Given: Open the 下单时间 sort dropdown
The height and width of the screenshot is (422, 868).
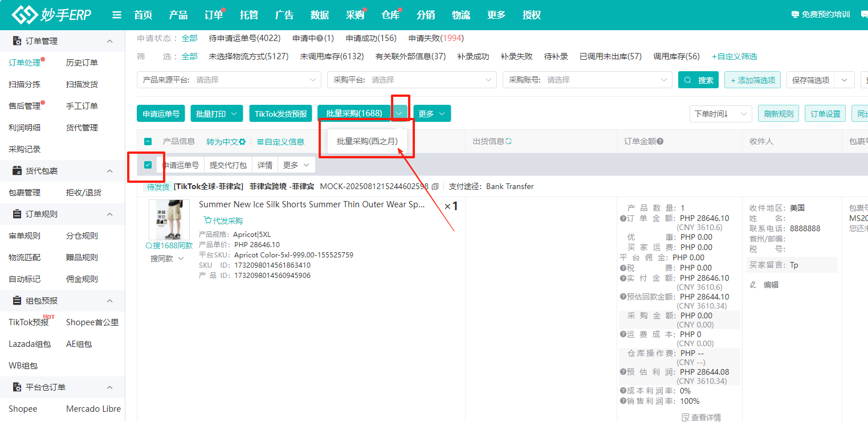Looking at the screenshot, I should pyautogui.click(x=720, y=114).
